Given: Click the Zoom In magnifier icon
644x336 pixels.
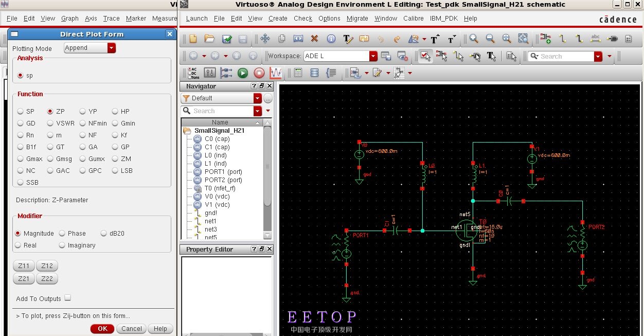Looking at the screenshot, I should [x=474, y=39].
